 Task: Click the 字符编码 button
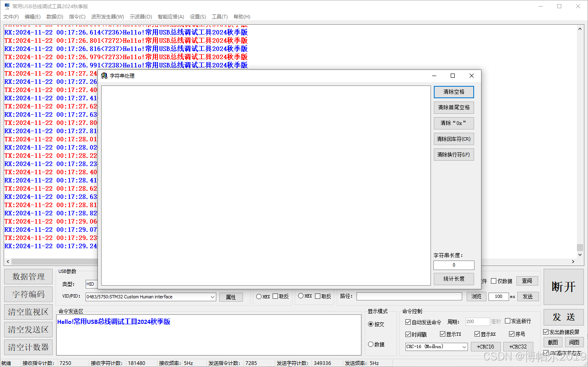pos(28,294)
